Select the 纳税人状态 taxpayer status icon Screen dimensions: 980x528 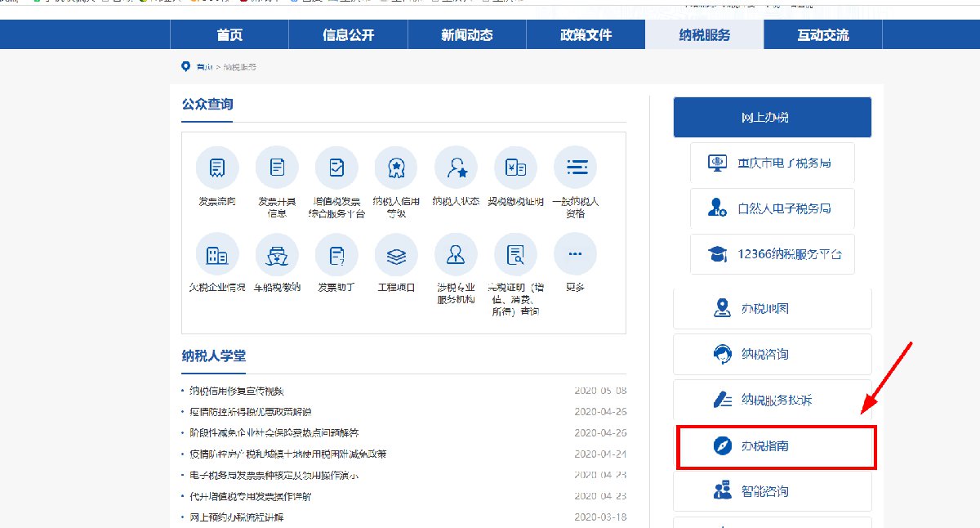[456, 168]
